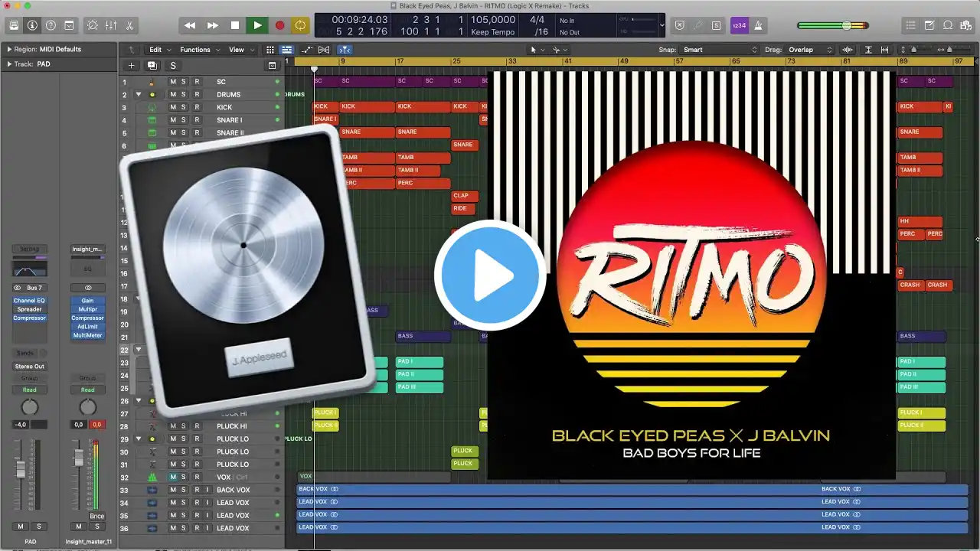This screenshot has width=980, height=551.
Task: Toggle the yellow Cycle mode button
Action: 300,25
